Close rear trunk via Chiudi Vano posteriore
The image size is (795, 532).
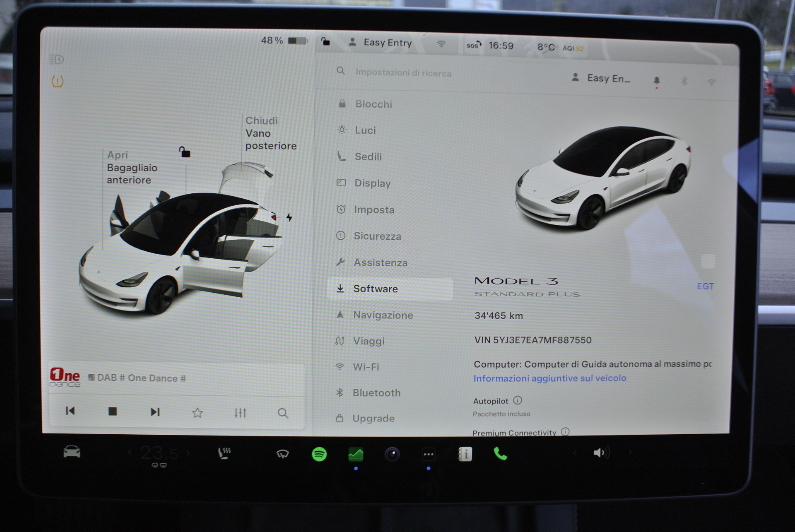pos(271,133)
